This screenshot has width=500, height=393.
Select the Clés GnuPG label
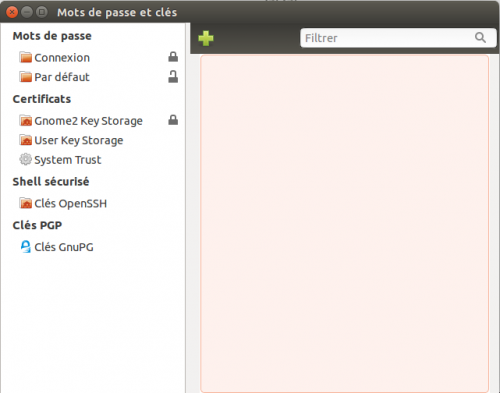(x=64, y=247)
